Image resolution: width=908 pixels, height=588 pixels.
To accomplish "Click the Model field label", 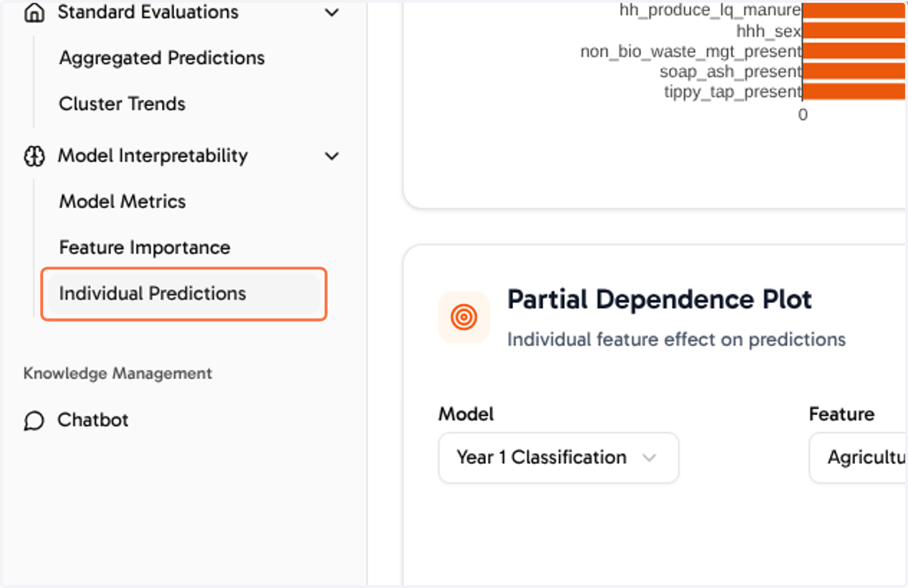I will point(466,414).
